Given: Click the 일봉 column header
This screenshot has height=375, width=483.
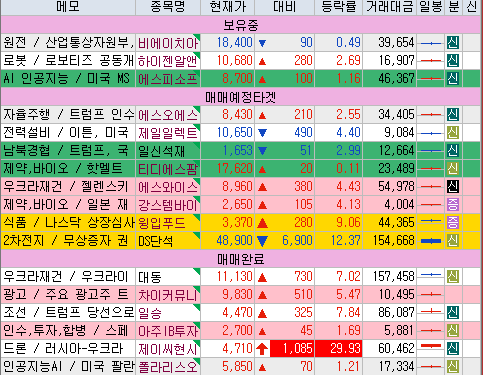Looking at the screenshot, I should [431, 7].
